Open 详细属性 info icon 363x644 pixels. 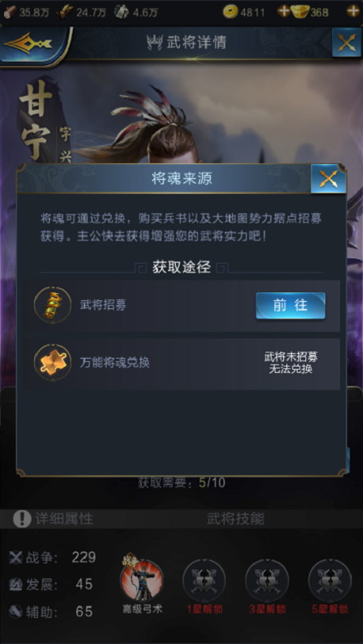(x=22, y=519)
